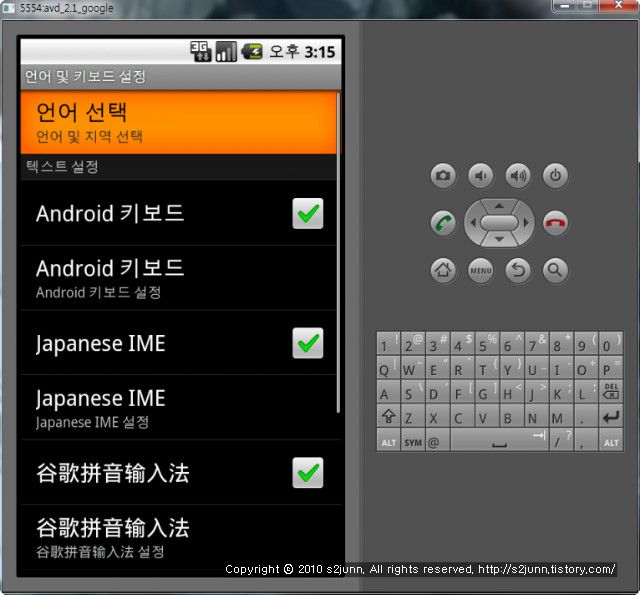Click the 1 number key

tap(388, 343)
